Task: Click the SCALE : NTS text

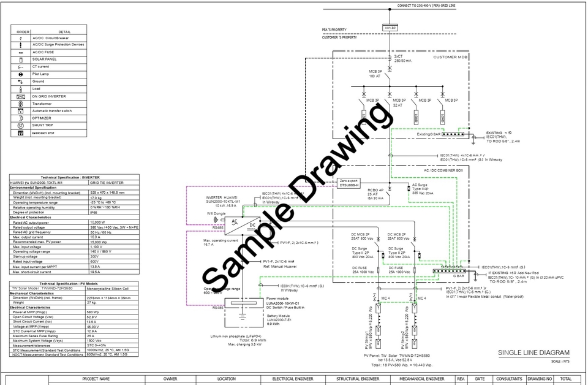Action: 560,361
